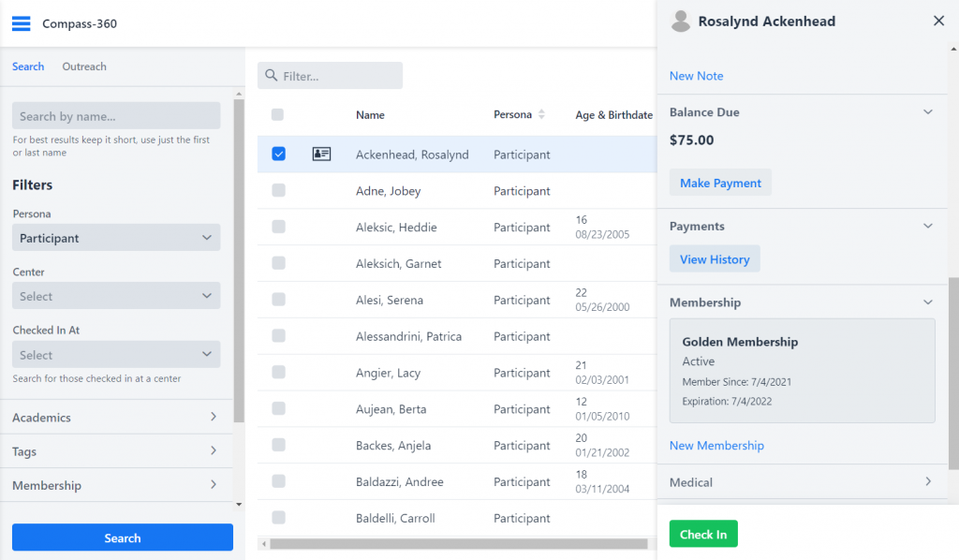Collapse the Payments section chevron

click(928, 227)
